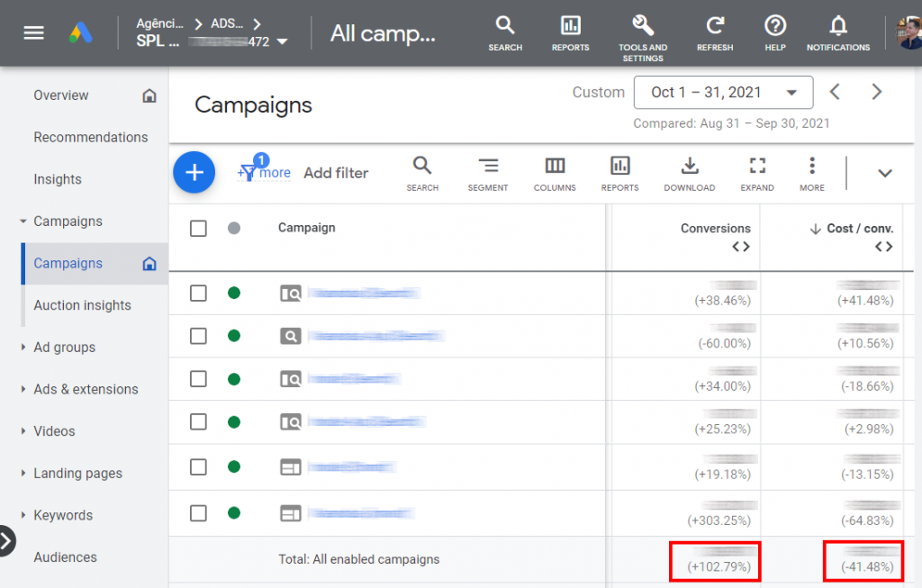Go to Recommendations page
This screenshot has width=922, height=588.
[90, 137]
